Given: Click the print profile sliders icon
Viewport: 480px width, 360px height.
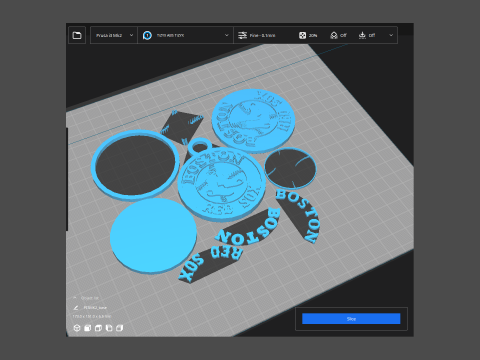Looking at the screenshot, I should [242, 35].
